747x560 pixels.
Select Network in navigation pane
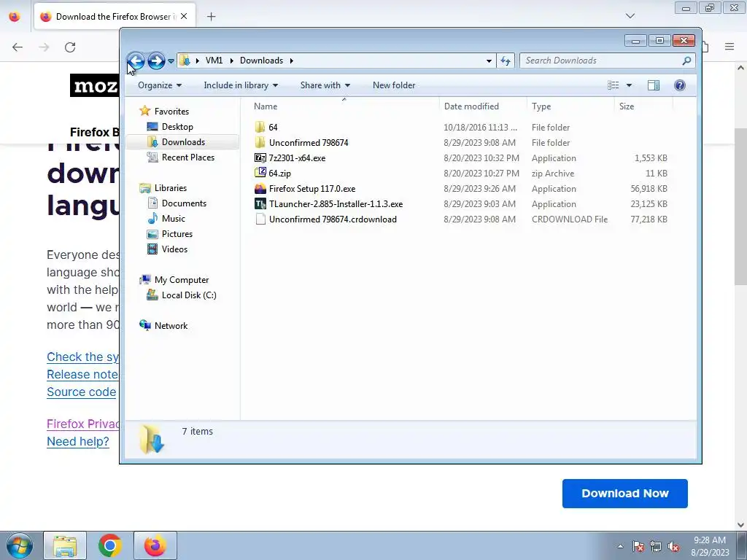click(x=171, y=326)
